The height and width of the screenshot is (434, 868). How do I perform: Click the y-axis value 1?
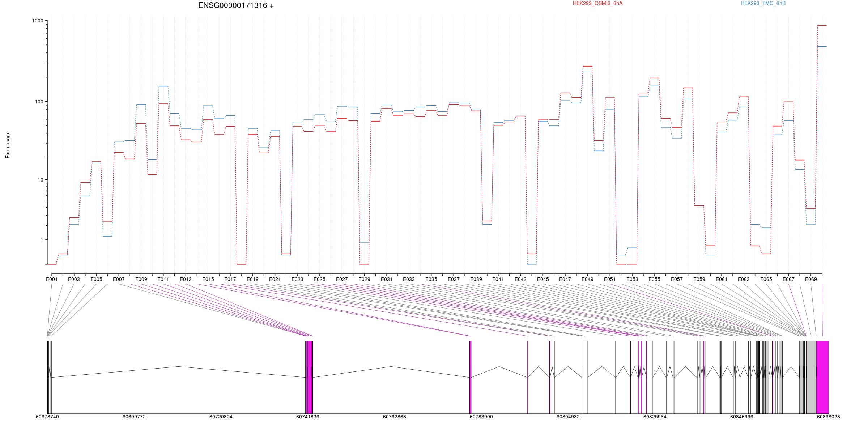coord(42,240)
